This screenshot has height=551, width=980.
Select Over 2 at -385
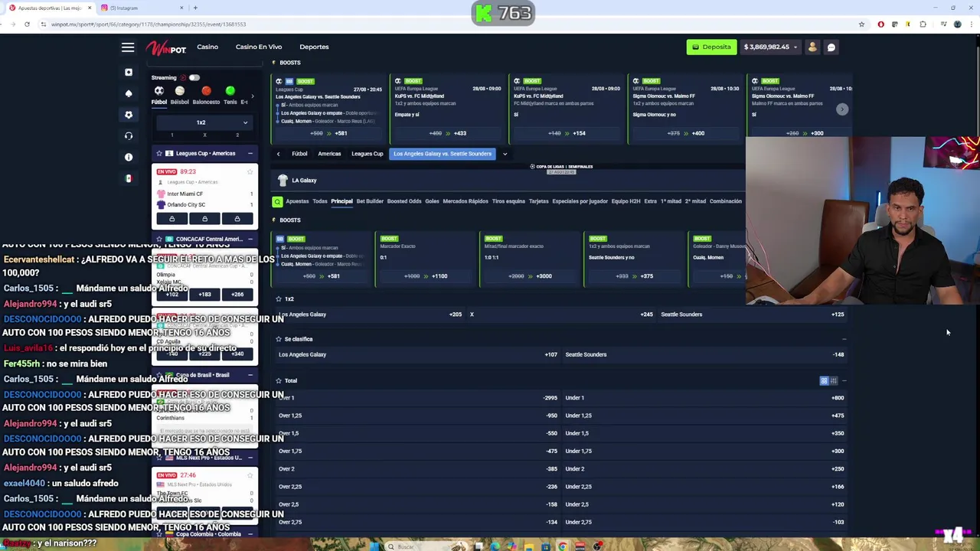click(417, 469)
